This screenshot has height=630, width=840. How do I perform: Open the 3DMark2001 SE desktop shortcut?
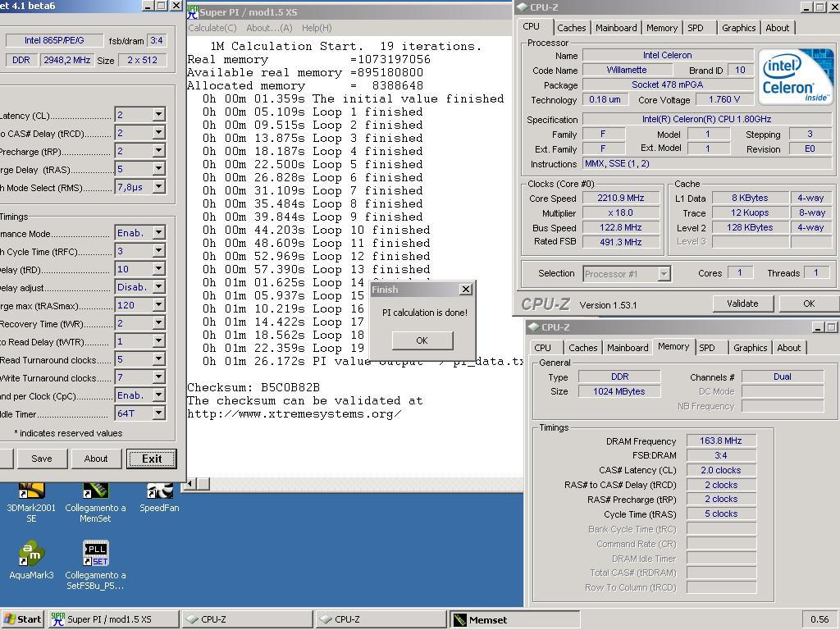[31, 502]
